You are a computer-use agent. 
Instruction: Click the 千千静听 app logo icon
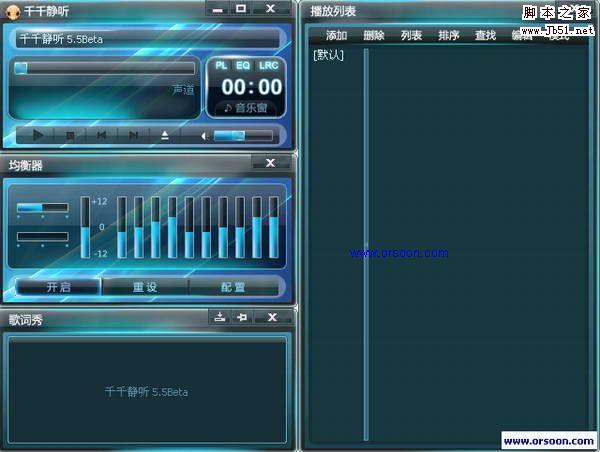[12, 11]
